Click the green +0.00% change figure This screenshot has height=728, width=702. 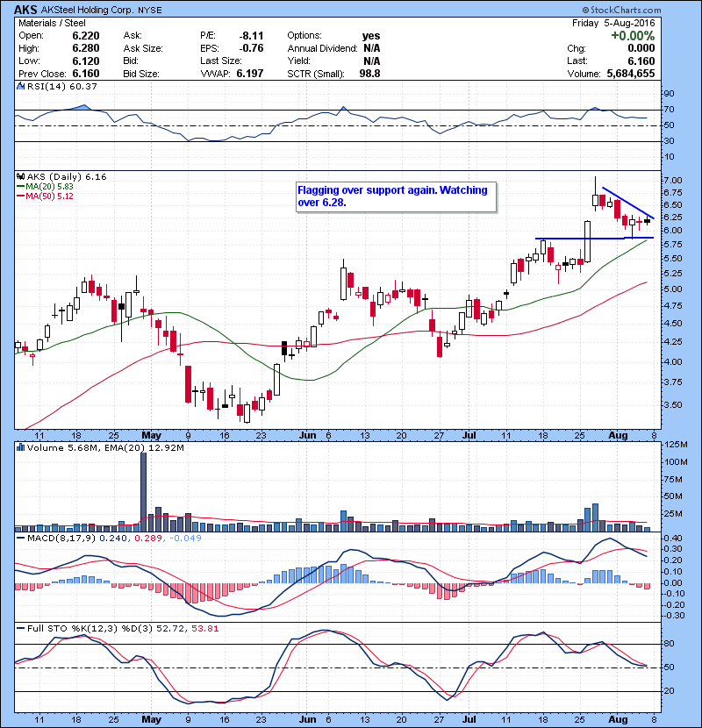(x=633, y=36)
